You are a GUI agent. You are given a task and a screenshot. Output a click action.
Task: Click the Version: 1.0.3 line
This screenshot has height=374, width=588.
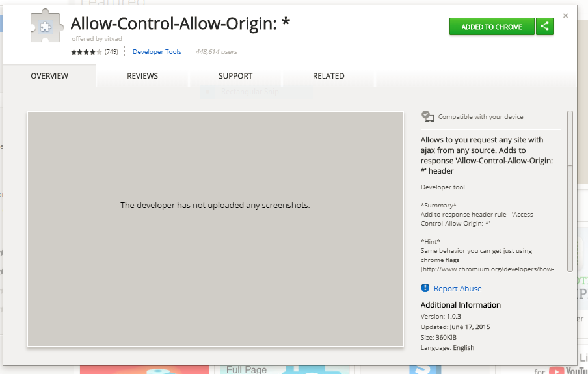click(x=440, y=316)
